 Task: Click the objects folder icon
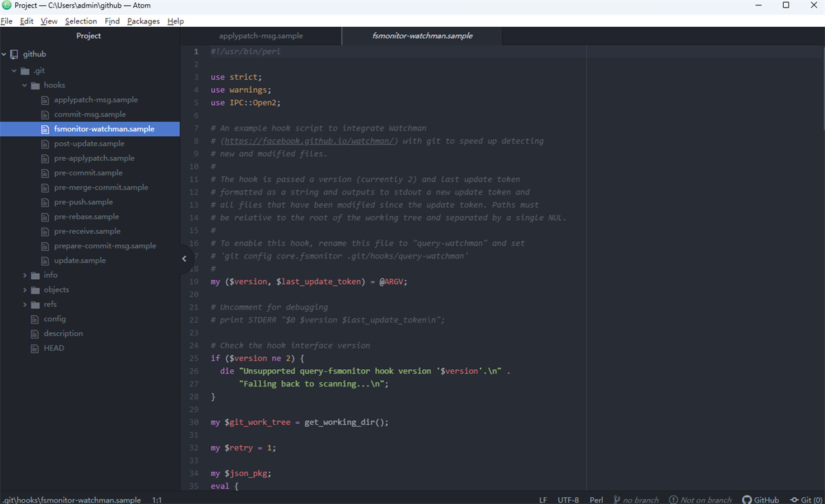click(35, 290)
